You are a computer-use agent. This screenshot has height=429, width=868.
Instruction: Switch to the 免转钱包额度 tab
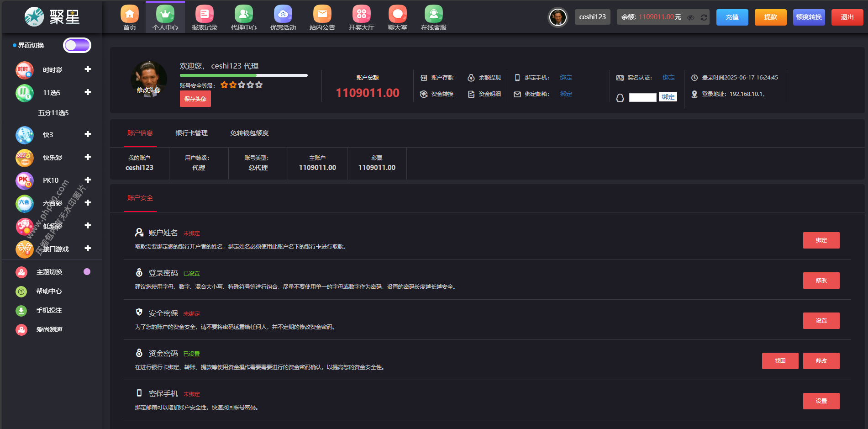[x=249, y=133]
